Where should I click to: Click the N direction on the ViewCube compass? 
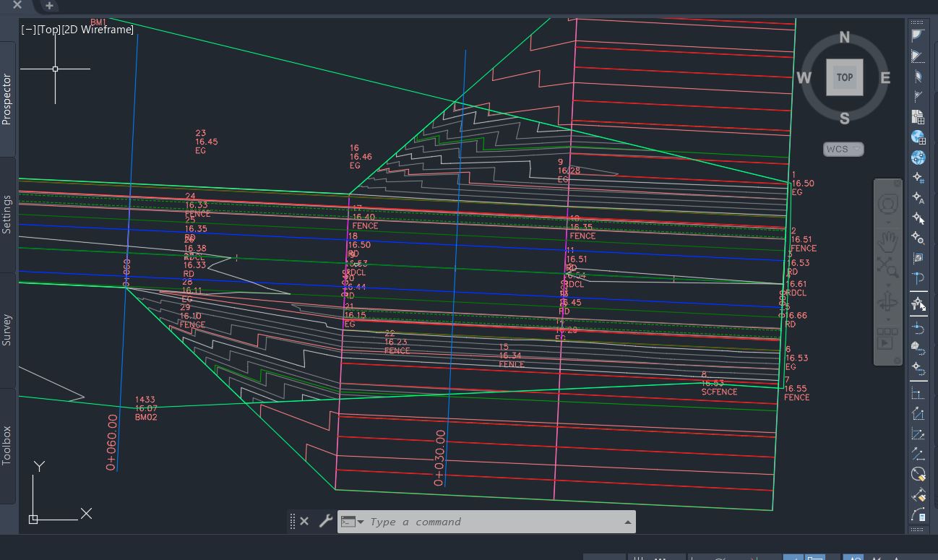tap(843, 38)
